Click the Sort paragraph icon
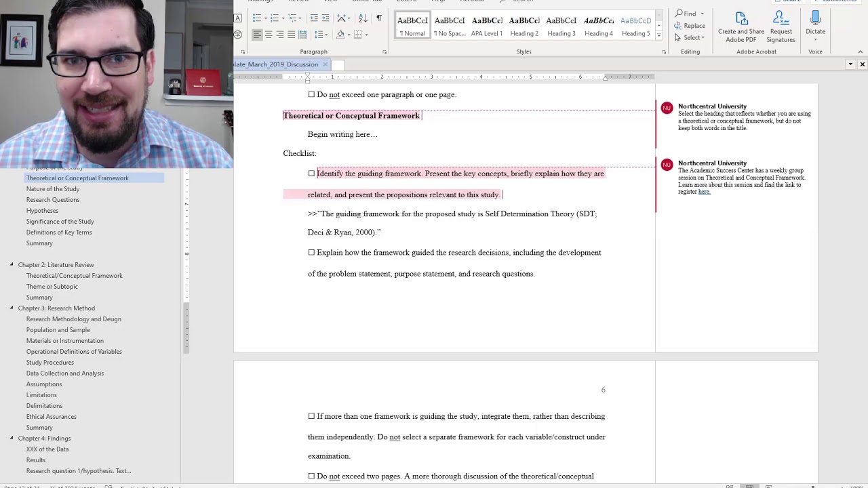Viewport: 868px width, 488px height. 363,18
